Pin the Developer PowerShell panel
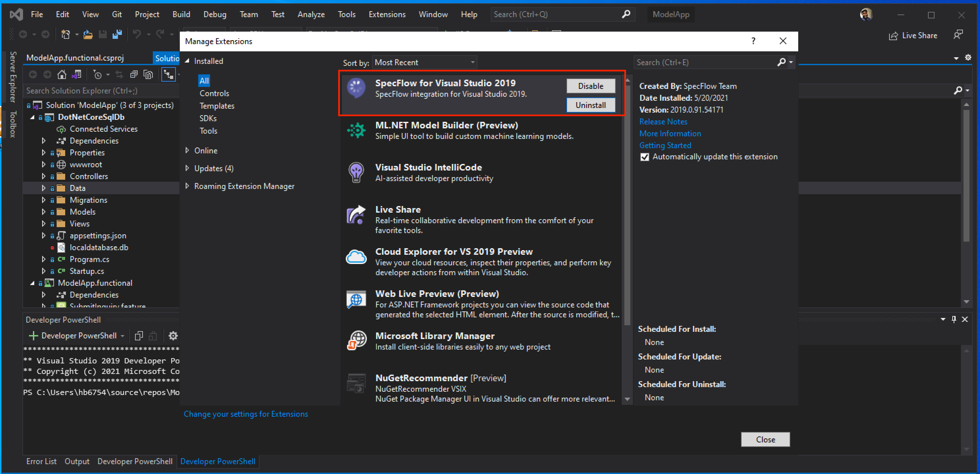This screenshot has width=980, height=474. point(954,319)
